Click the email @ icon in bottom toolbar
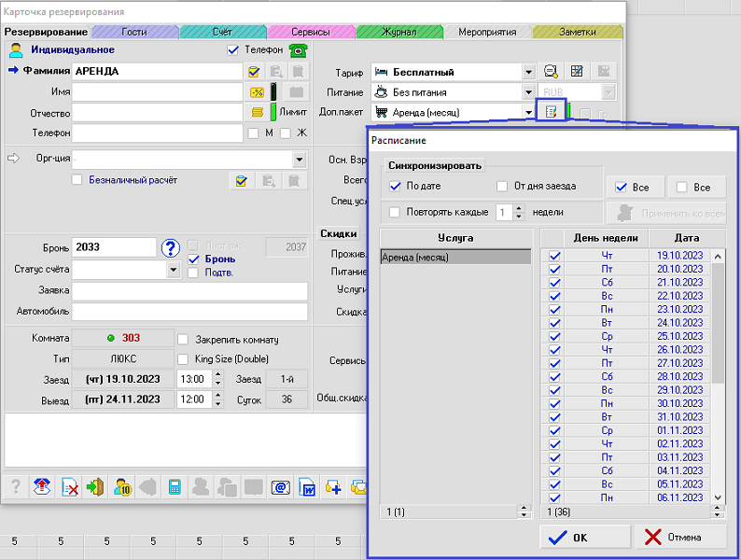Screen dimensions: 741x560 (278, 486)
